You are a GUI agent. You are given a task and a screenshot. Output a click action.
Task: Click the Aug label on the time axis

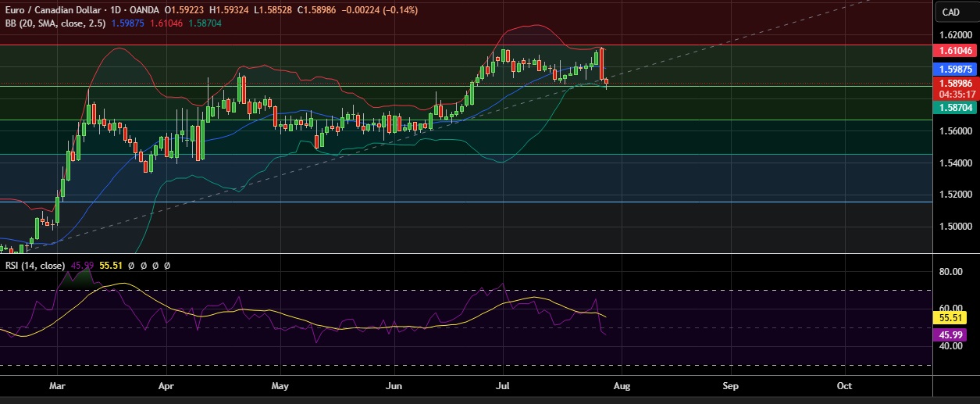coord(621,386)
